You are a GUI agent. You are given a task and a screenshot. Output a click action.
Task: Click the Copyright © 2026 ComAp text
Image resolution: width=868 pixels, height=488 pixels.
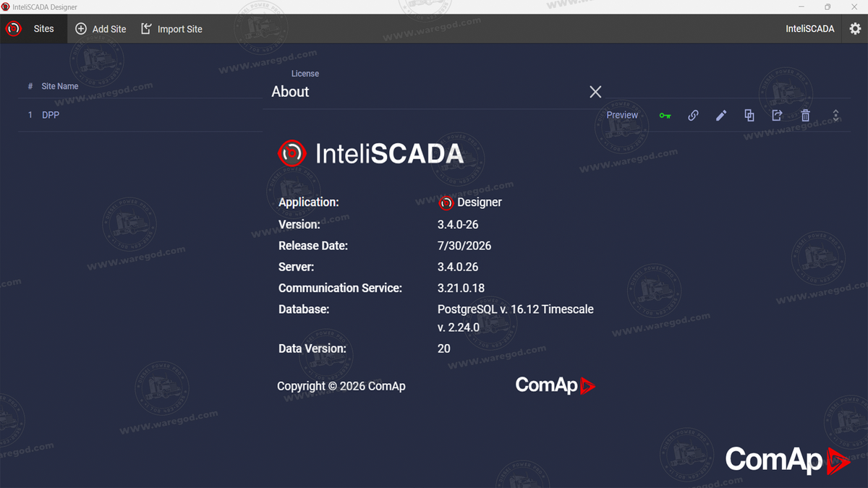[341, 386]
